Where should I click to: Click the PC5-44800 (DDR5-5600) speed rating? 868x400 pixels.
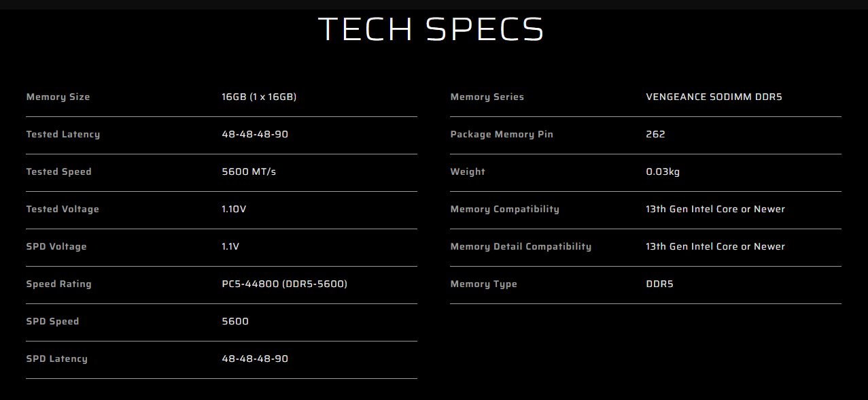coord(284,284)
